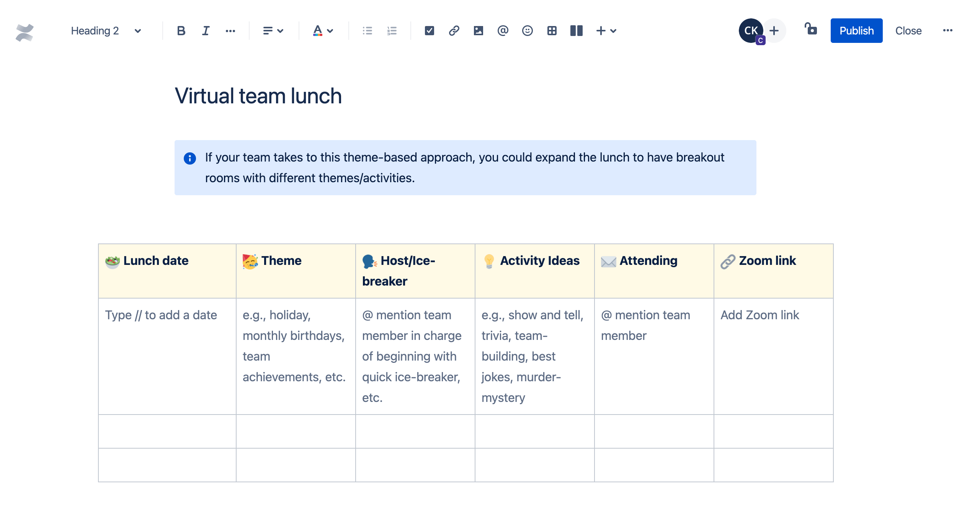
Task: Insert a numbered list
Action: (x=392, y=31)
